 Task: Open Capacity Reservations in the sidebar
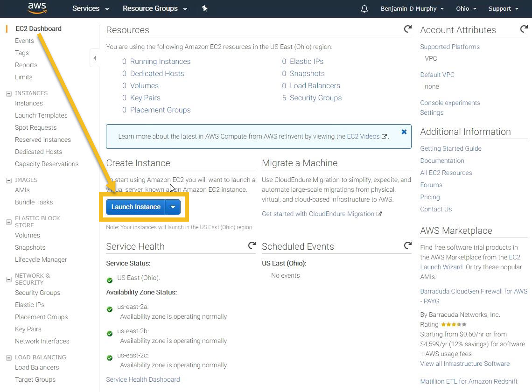click(47, 164)
